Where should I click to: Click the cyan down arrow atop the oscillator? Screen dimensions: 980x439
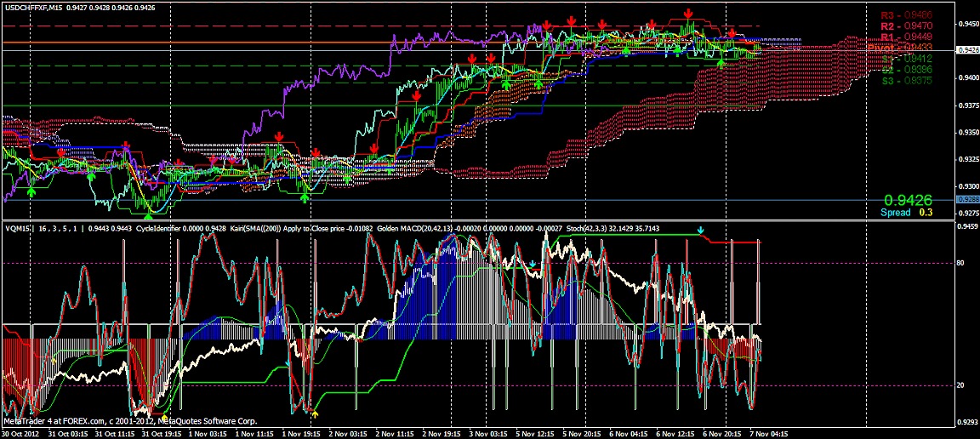tap(701, 231)
